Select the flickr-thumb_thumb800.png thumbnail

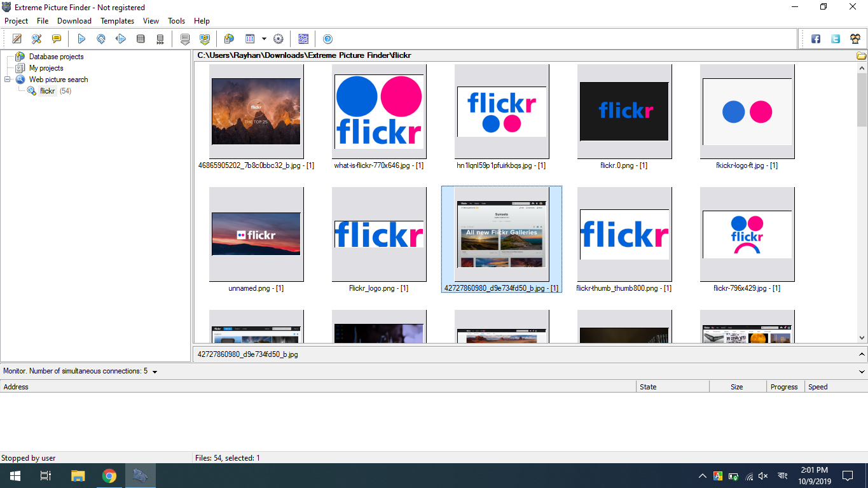point(624,234)
